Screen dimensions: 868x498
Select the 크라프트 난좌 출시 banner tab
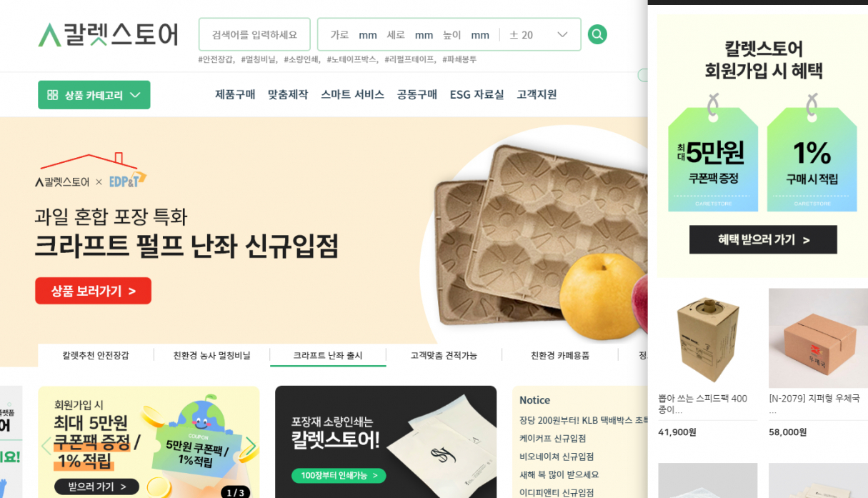(x=328, y=355)
